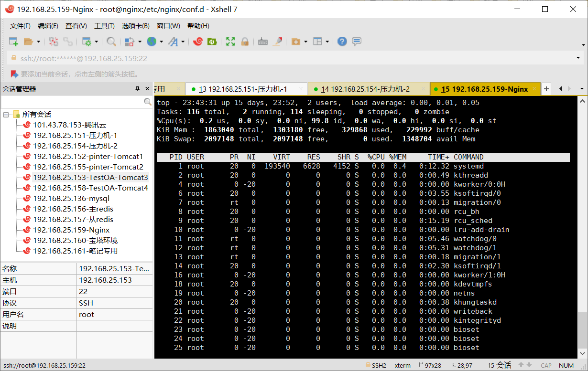Image resolution: width=588 pixels, height=371 pixels.
Task: Expand the layout dropdown arrow
Action: coord(327,42)
